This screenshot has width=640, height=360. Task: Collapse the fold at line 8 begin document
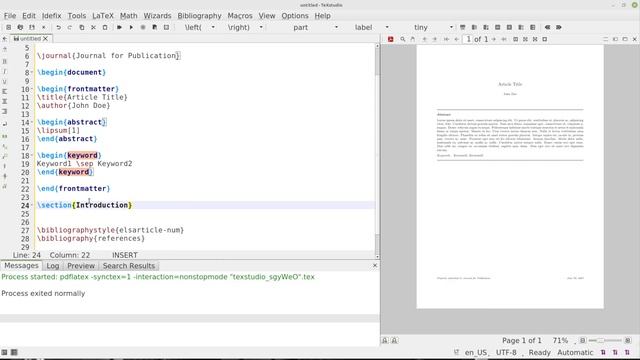tap(32, 72)
